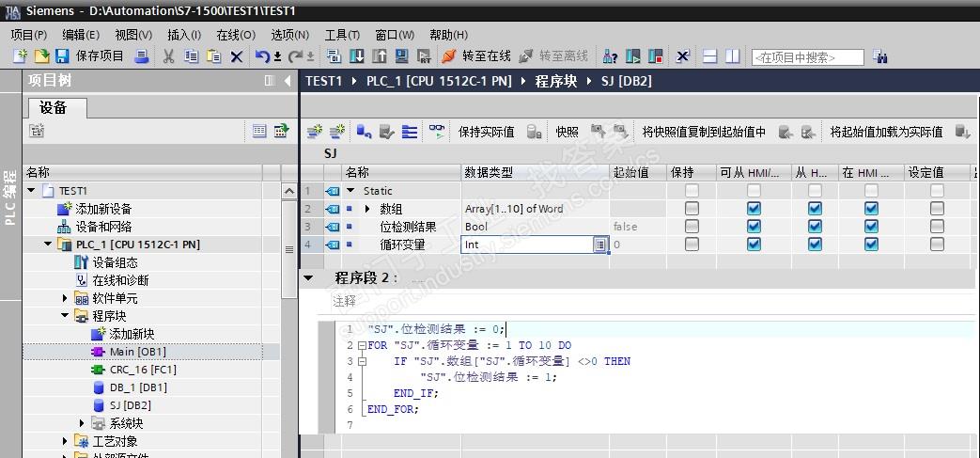Click the Start CPU icon
Image resolution: width=980 pixels, height=458 pixels.
[633, 56]
